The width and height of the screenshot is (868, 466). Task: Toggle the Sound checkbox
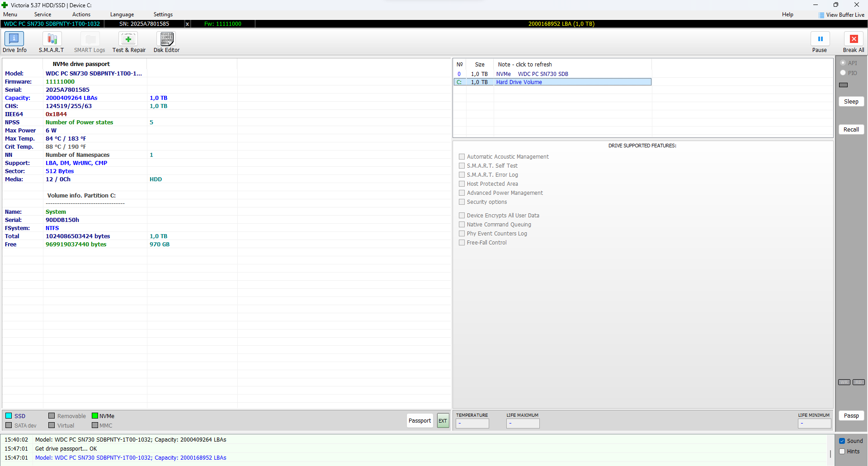[842, 441]
